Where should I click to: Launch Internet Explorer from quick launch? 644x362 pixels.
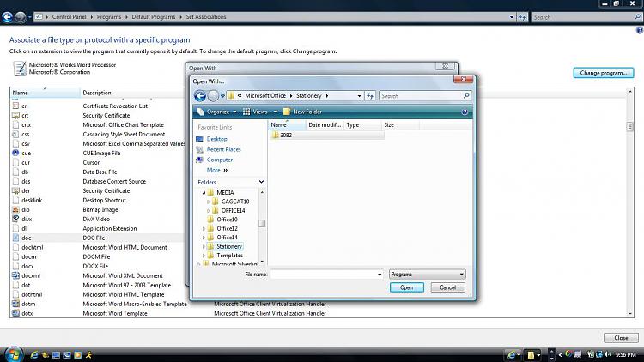[34, 354]
